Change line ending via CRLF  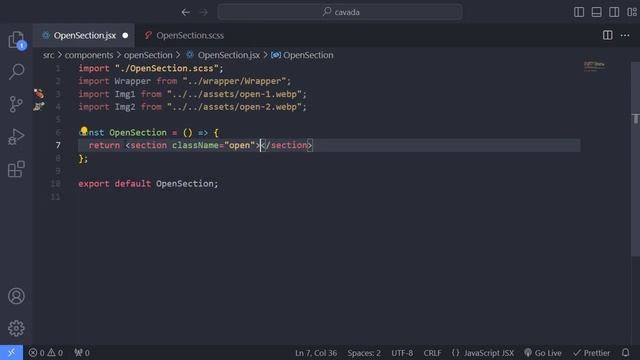click(x=432, y=353)
